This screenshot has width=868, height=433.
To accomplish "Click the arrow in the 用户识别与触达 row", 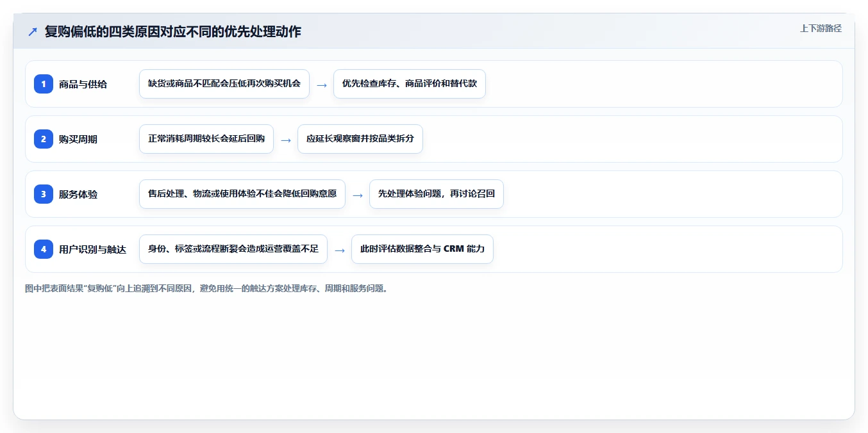I will (x=340, y=250).
